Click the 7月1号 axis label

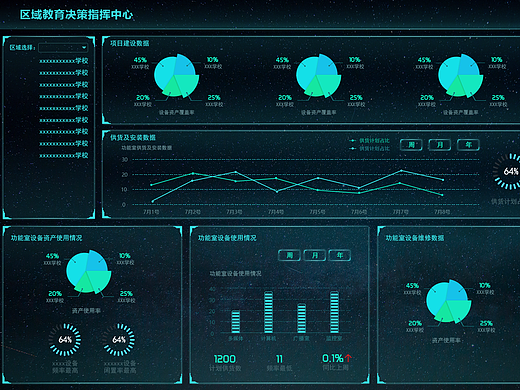point(151,212)
